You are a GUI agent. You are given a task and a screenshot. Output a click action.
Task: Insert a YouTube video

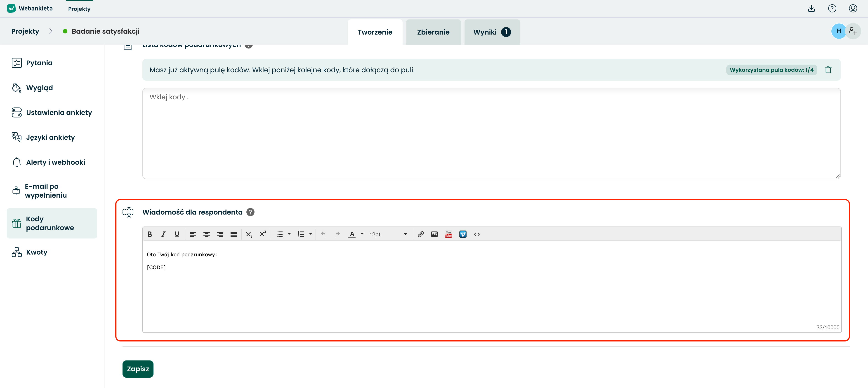[x=448, y=234]
